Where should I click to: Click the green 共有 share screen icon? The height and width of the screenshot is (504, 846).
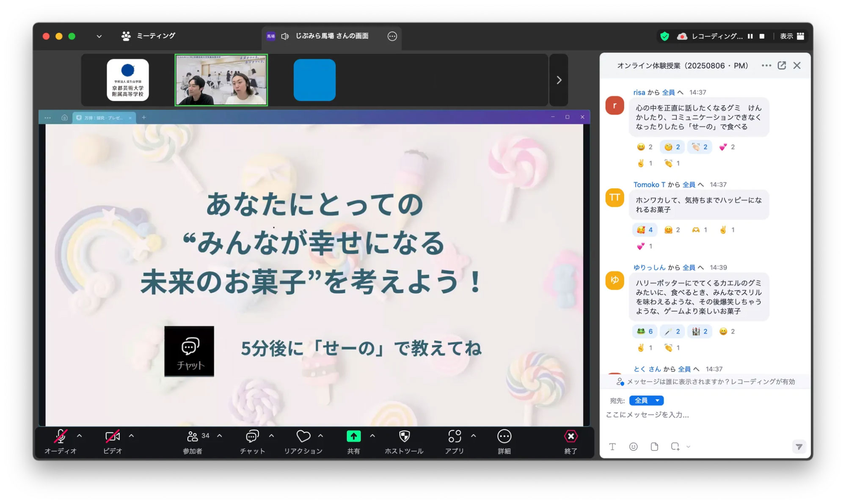(x=354, y=436)
